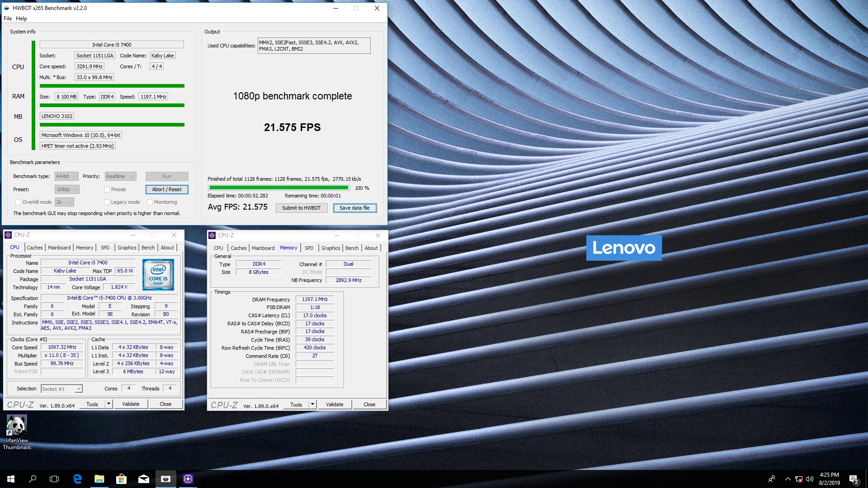Screen dimensions: 868x488
Task: Open Microsoft Store from taskbar
Action: pyautogui.click(x=121, y=479)
